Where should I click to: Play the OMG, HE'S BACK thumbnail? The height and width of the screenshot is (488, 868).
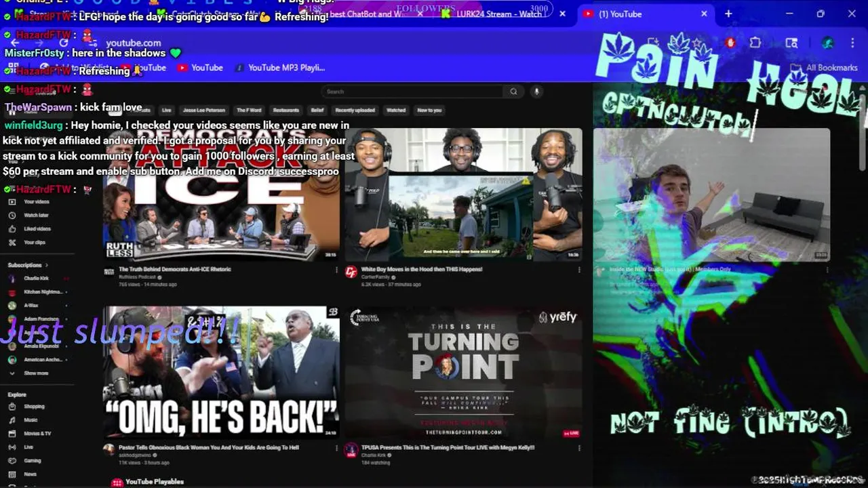(221, 373)
